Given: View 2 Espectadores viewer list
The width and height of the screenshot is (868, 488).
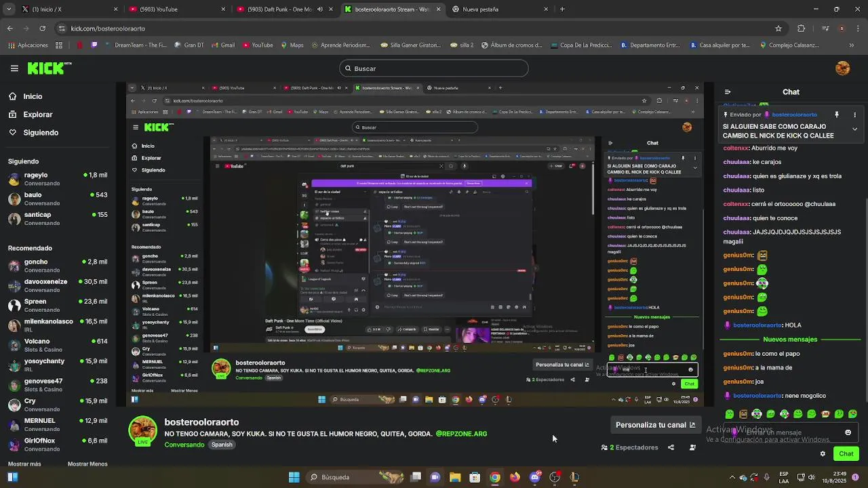Looking at the screenshot, I should coord(629,447).
